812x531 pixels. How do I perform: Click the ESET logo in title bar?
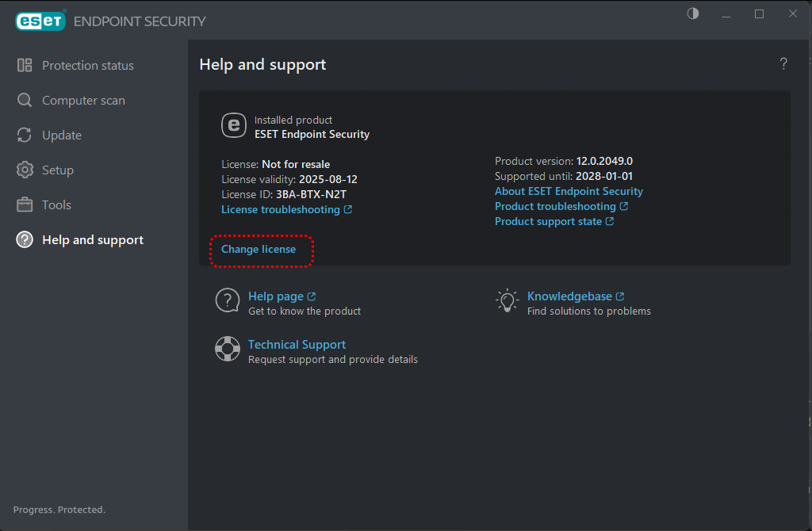(x=40, y=21)
